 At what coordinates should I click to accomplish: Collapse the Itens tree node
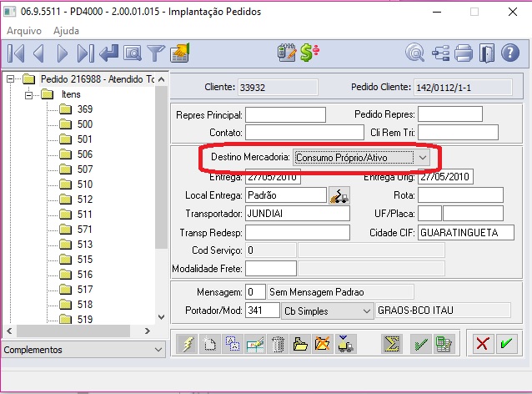click(29, 95)
